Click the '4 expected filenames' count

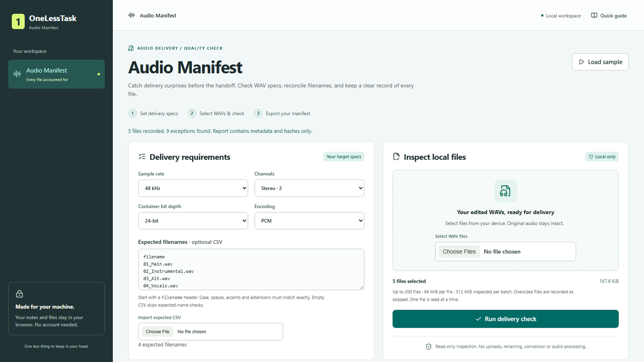point(163,345)
